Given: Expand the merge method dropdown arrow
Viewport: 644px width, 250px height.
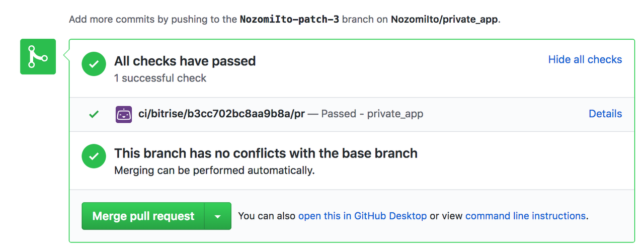Looking at the screenshot, I should [218, 216].
